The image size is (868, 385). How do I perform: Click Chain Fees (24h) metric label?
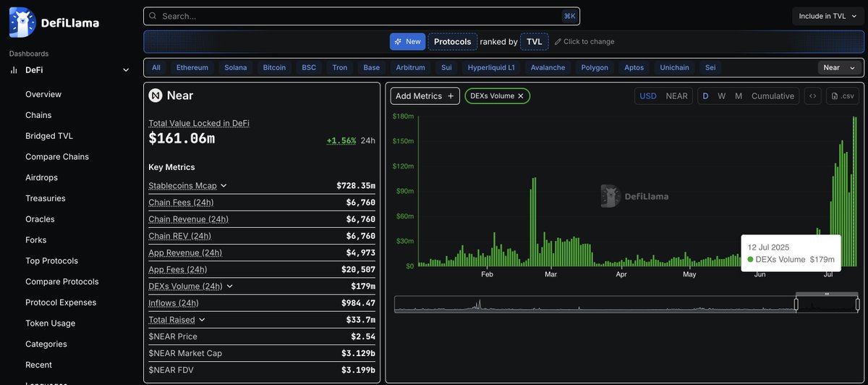point(181,203)
